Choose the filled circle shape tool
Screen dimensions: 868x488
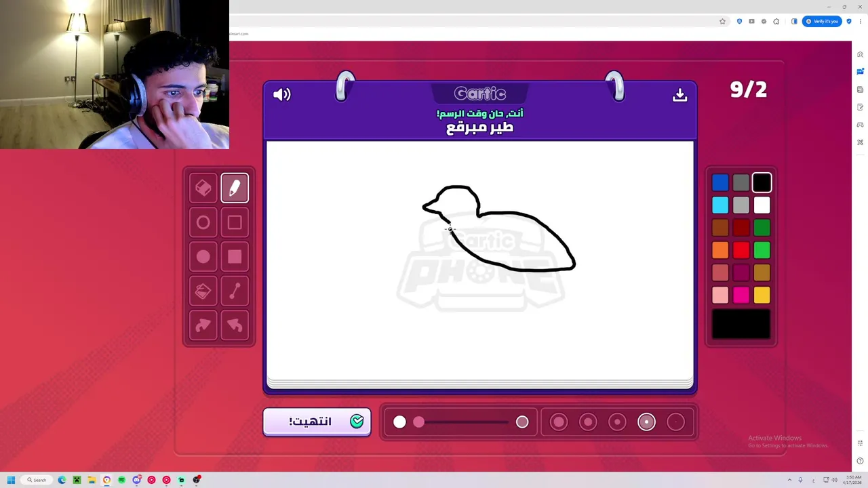203,257
